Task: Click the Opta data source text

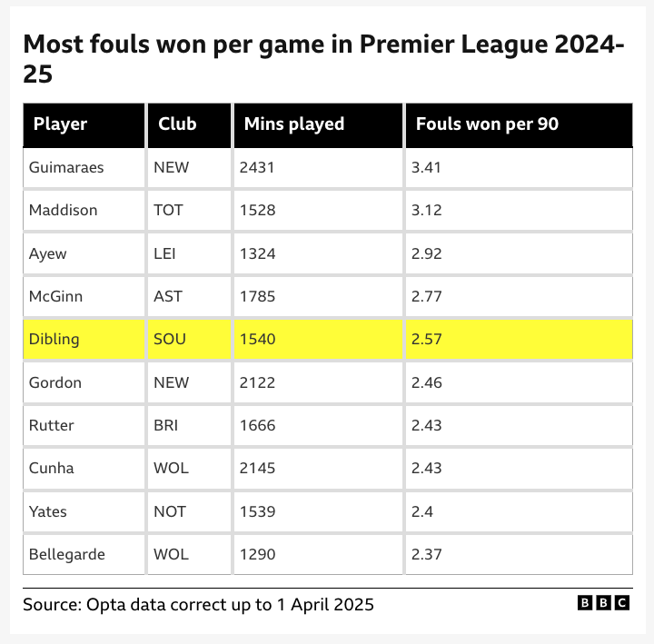Action: pos(198,604)
